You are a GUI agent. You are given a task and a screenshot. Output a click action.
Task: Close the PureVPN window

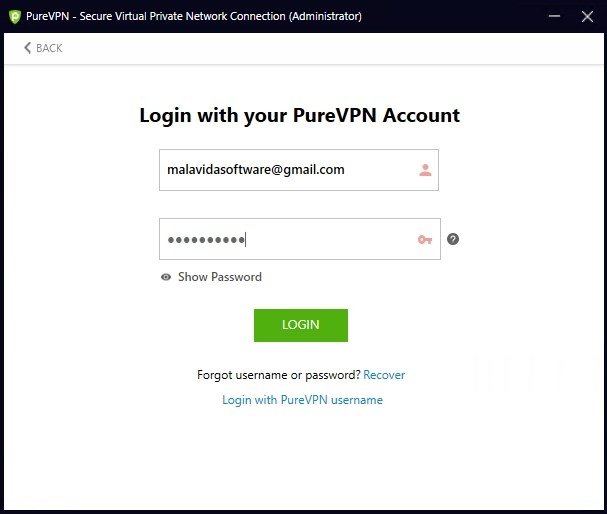point(587,16)
